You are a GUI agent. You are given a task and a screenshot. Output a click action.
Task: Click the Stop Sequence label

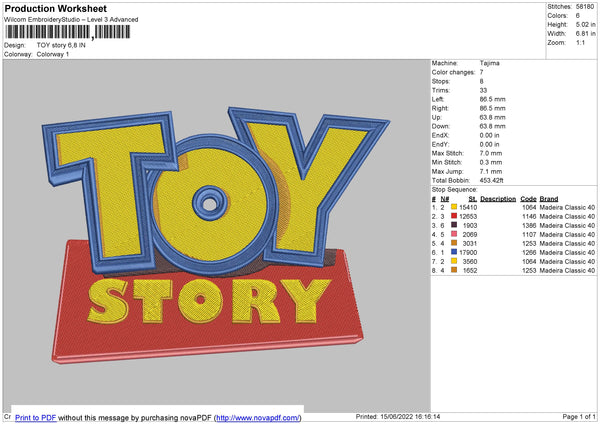(455, 190)
